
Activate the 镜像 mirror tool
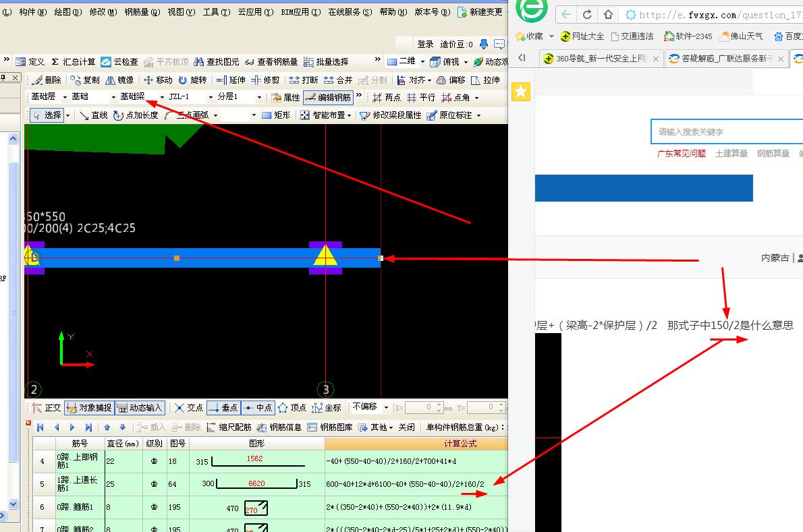pos(120,80)
